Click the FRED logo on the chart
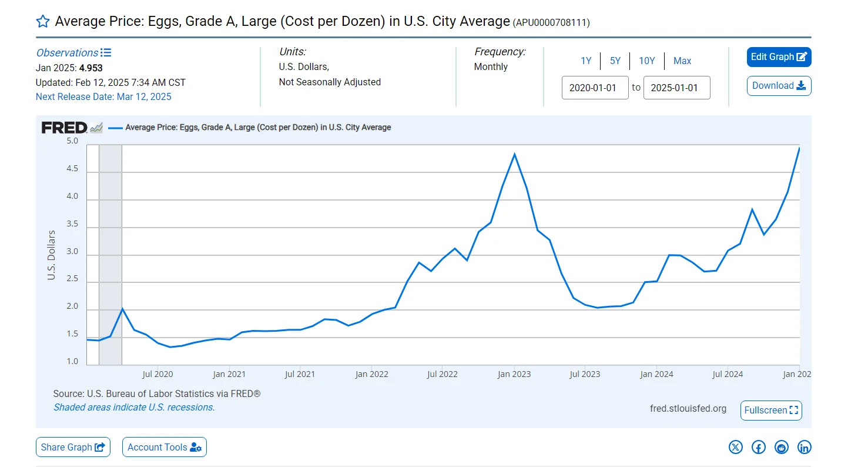Screen dimensions: 868x467 click(72, 127)
